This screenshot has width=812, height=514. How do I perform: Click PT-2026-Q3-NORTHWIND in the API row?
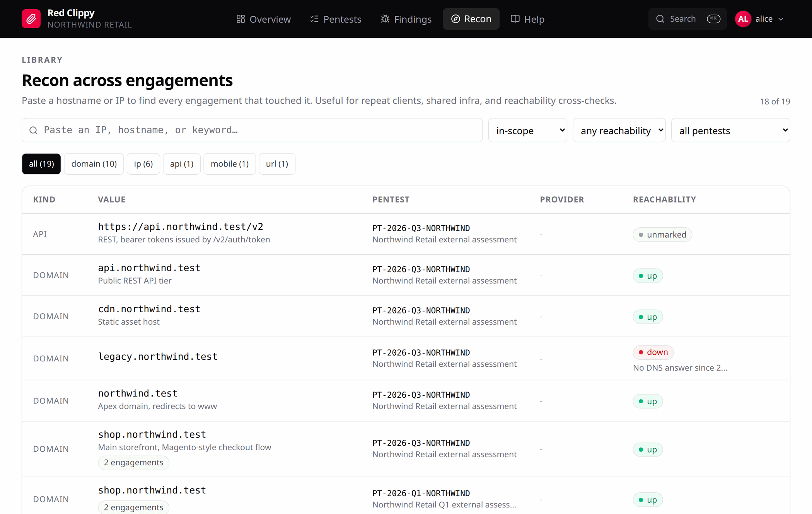[421, 228]
